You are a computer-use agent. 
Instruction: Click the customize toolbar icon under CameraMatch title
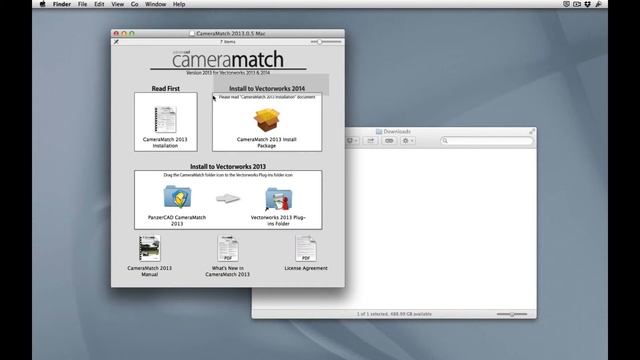[116, 42]
